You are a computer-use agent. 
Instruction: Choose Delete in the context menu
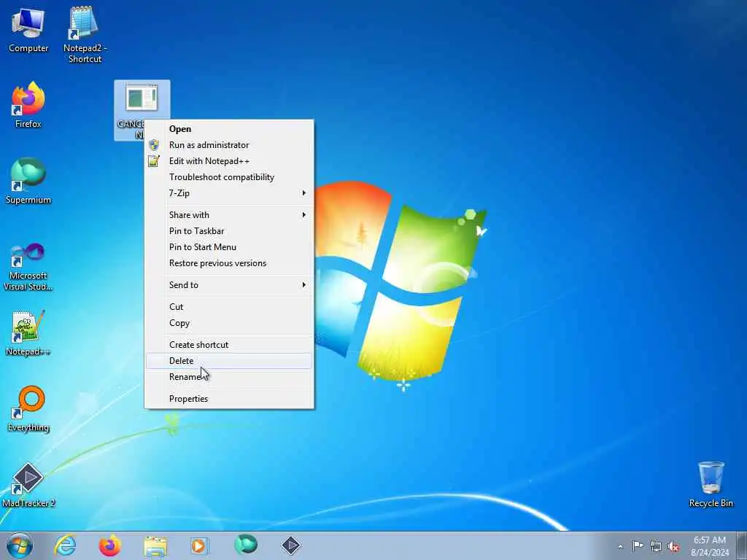point(228,361)
